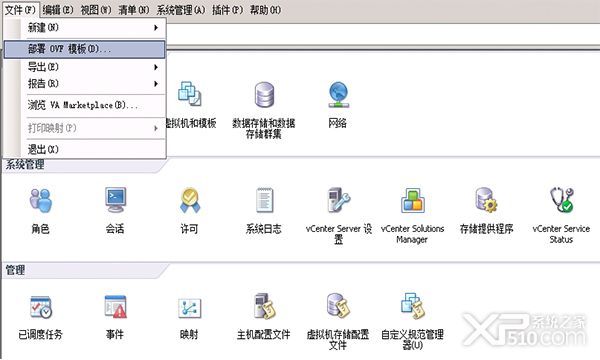Open the 虚拟机存储配置文件 icon
600x360 pixels.
[338, 306]
